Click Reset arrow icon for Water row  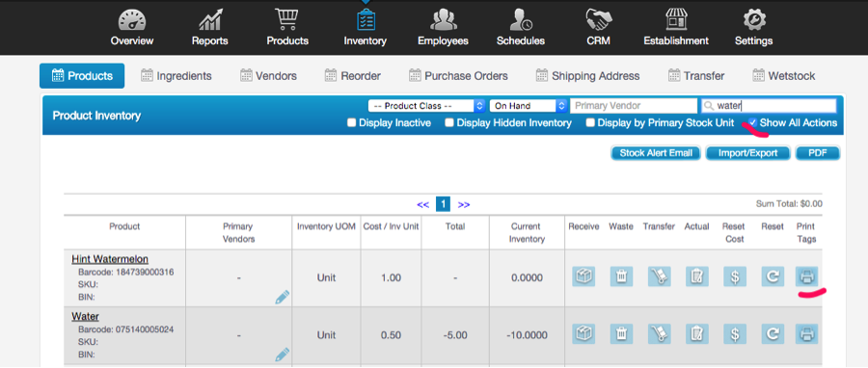[x=773, y=333]
